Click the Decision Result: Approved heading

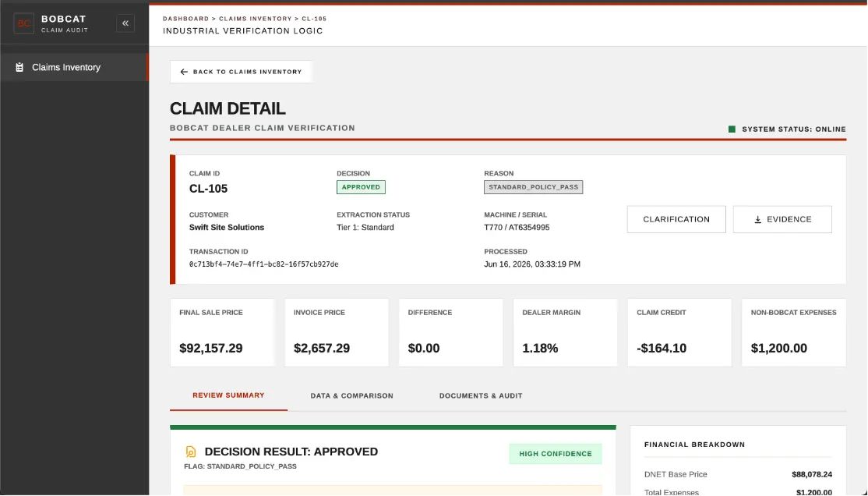[x=291, y=452]
